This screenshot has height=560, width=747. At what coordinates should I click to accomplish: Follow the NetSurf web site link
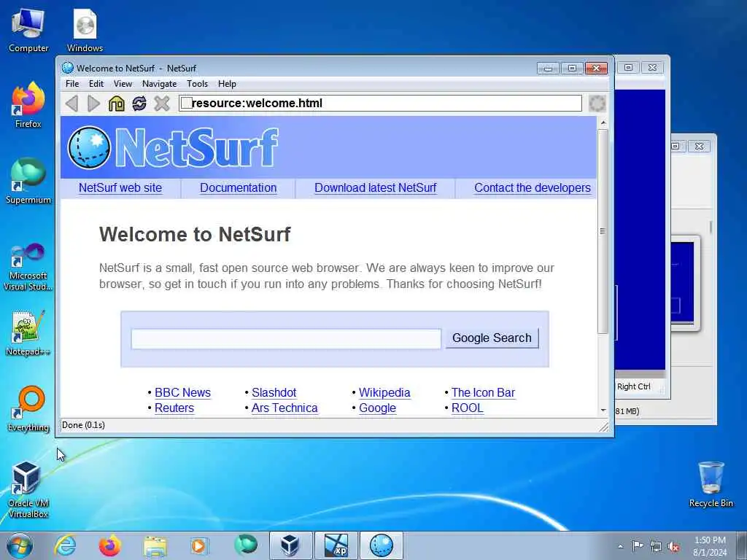click(120, 187)
